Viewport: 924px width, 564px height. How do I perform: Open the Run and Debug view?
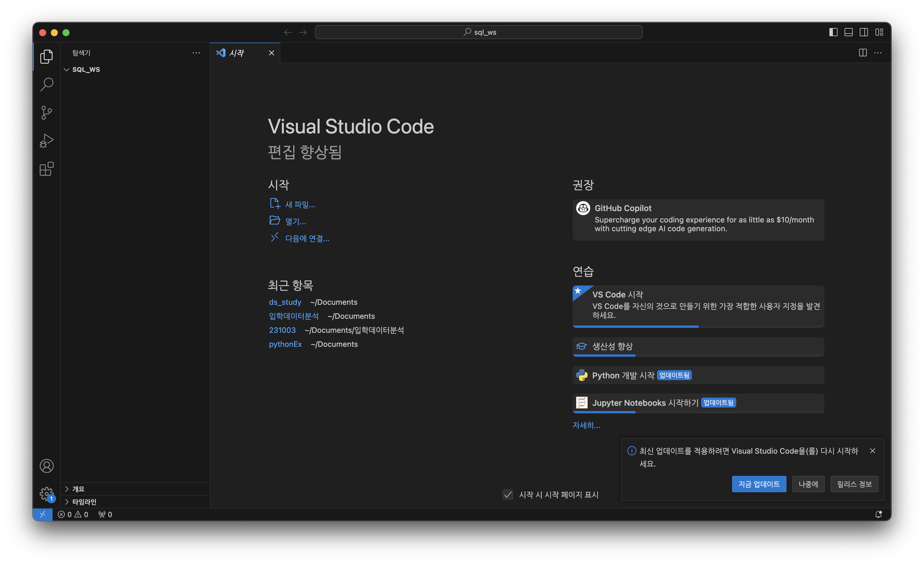point(46,141)
